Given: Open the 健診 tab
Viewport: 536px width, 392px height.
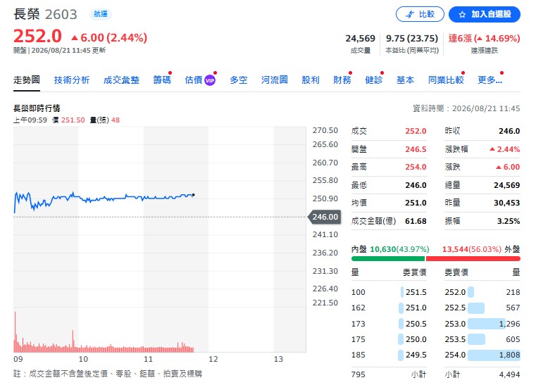Looking at the screenshot, I should (x=373, y=80).
